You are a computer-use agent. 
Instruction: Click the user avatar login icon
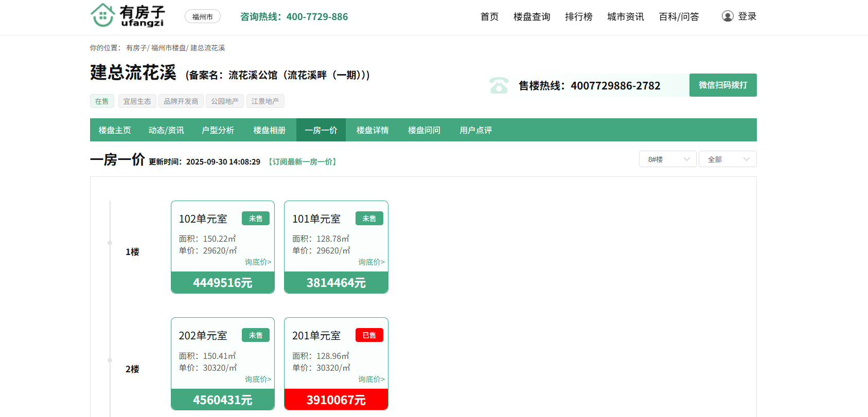pyautogui.click(x=727, y=16)
